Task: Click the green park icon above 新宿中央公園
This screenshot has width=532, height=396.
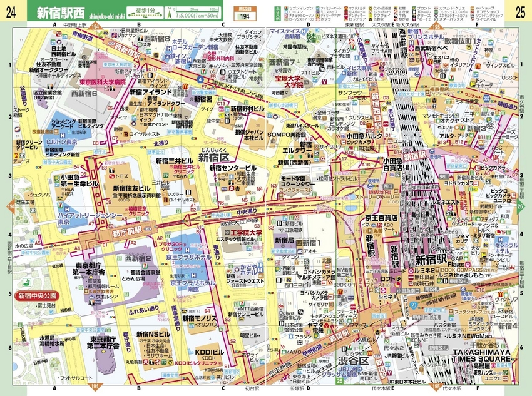Action: point(26,282)
